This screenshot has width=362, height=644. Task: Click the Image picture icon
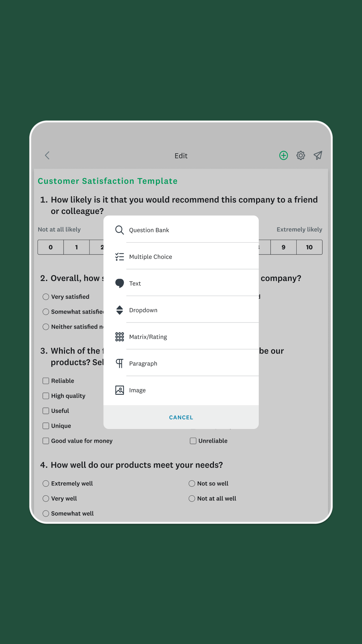(120, 390)
